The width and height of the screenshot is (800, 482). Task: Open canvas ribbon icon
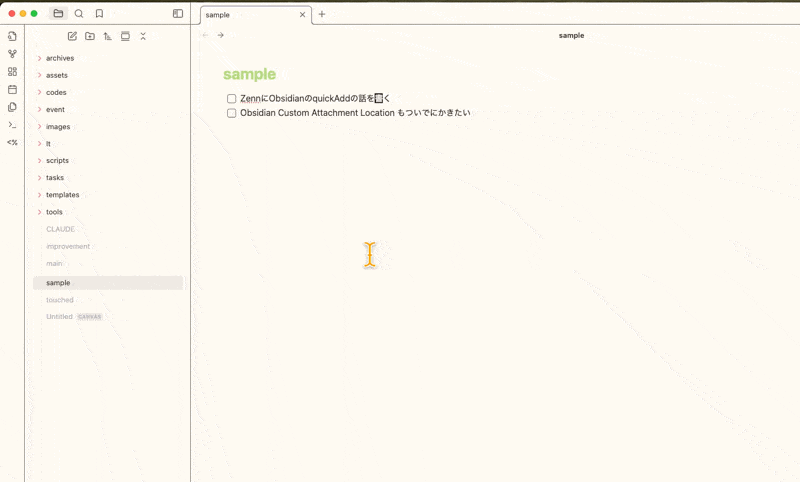coord(12,72)
